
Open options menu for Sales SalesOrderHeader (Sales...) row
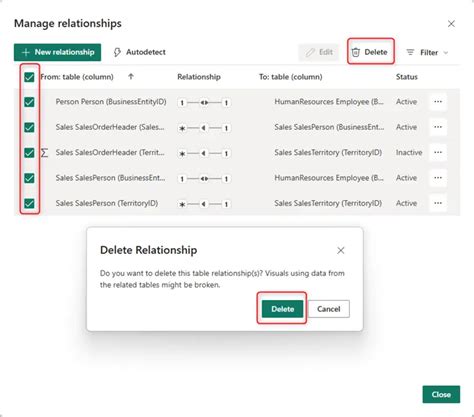click(438, 127)
